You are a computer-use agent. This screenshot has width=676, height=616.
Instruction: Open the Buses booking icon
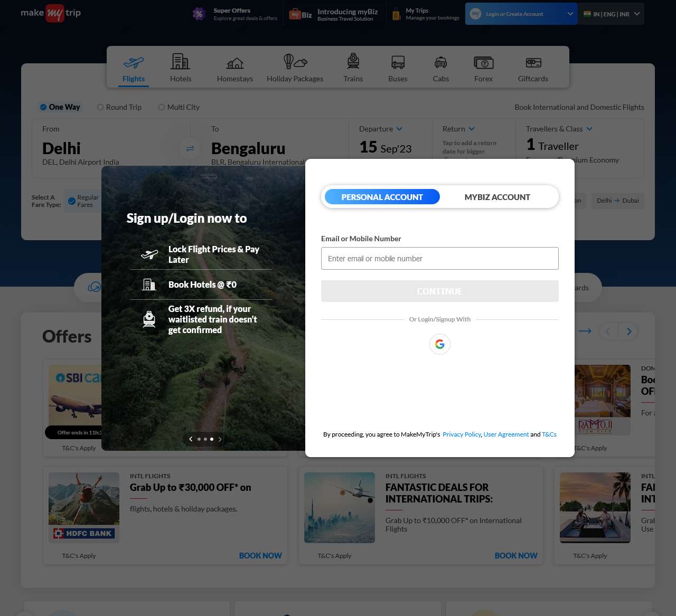point(398,62)
